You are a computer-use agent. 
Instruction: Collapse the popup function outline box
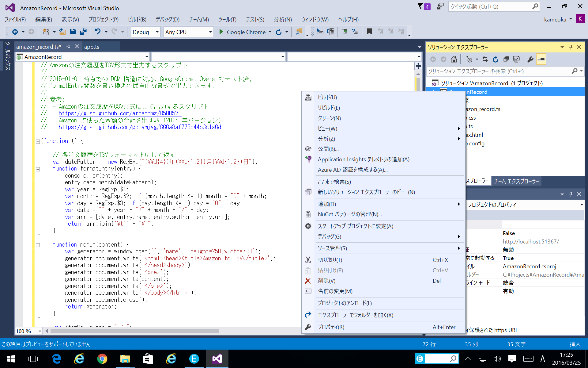[38, 245]
